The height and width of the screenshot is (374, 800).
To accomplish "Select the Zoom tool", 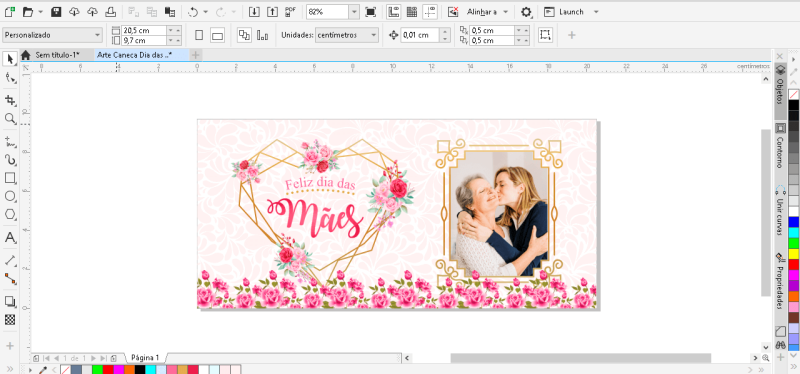I will (x=10, y=119).
